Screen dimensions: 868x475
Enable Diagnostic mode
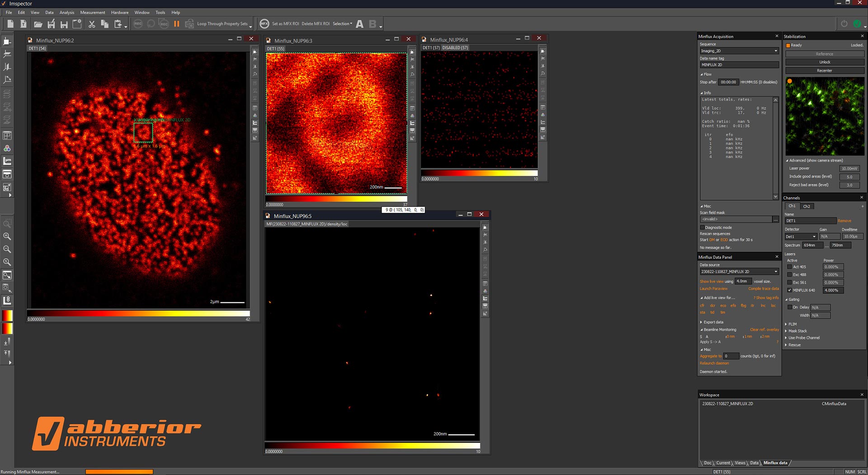click(703, 227)
